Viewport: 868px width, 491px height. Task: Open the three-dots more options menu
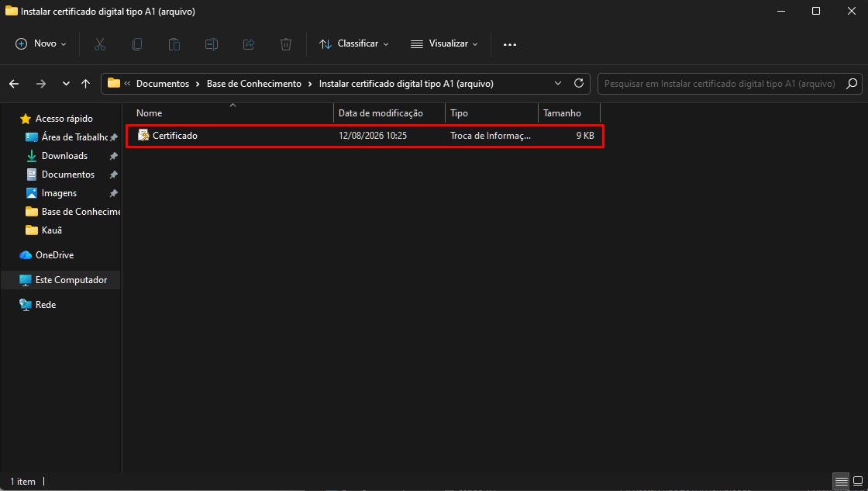click(510, 44)
